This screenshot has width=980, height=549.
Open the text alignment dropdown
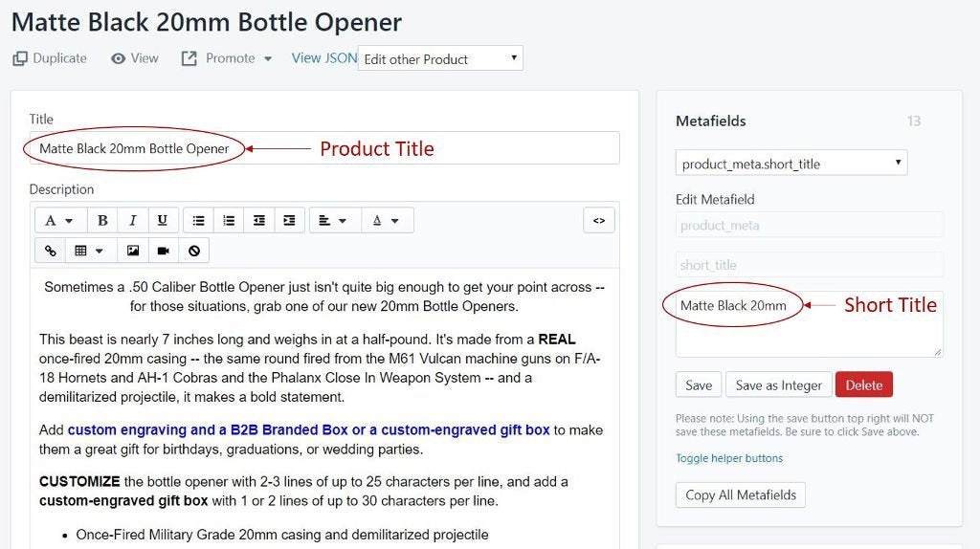[333, 221]
